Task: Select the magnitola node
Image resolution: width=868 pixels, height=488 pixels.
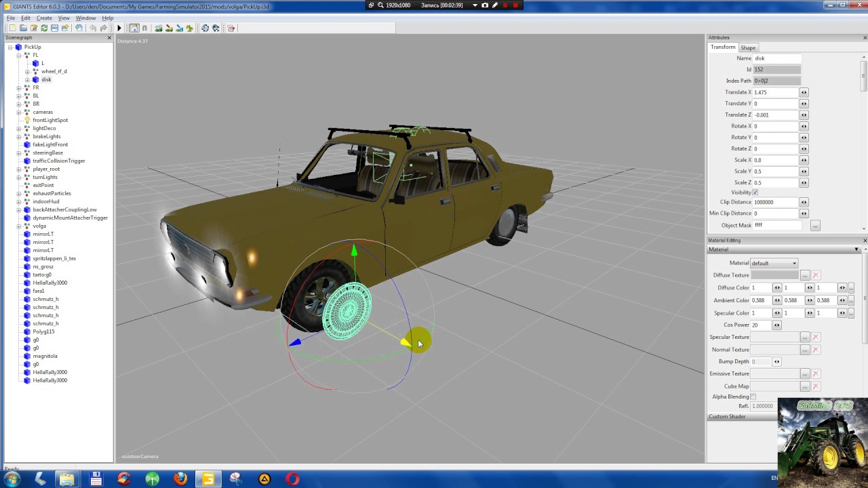Action: coord(45,356)
